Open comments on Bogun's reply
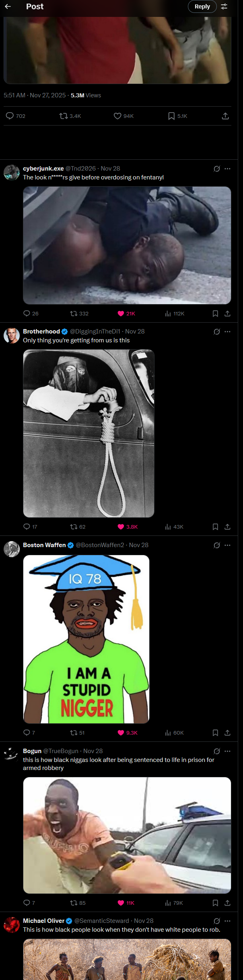 pos(29,903)
